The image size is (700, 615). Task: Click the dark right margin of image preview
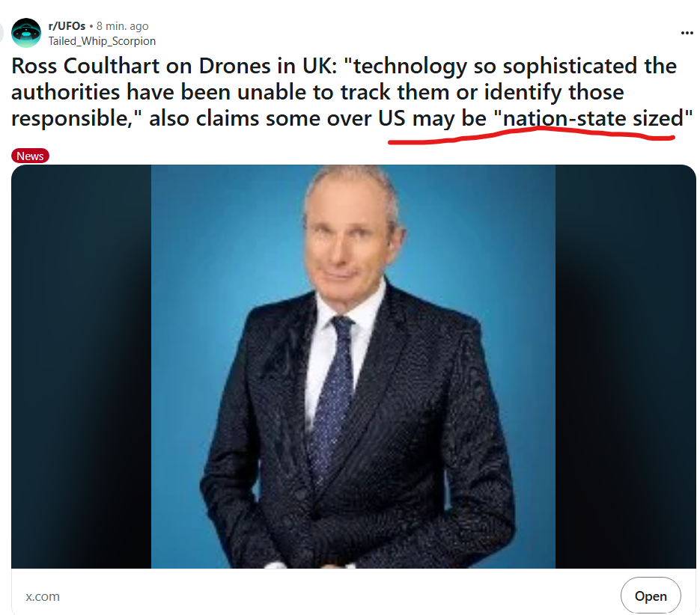click(x=625, y=367)
